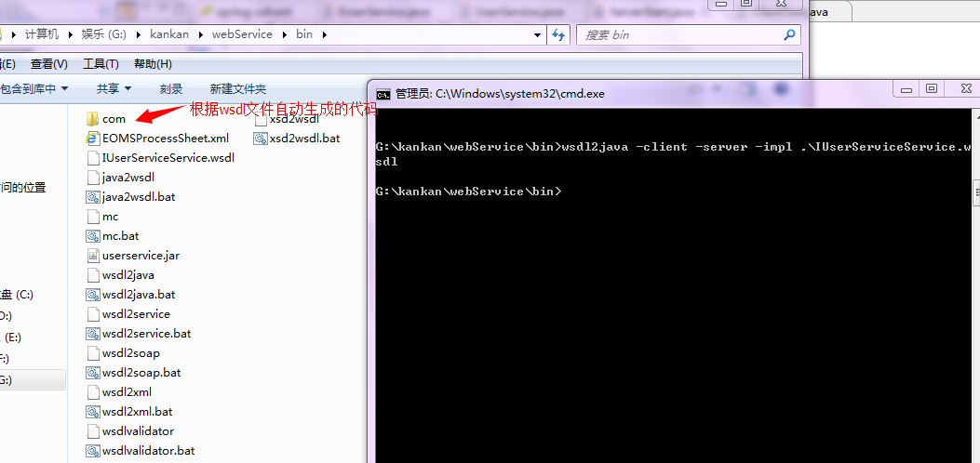Select the wsdl2service file without extension
Viewport: 980px width, 463px height.
136,314
